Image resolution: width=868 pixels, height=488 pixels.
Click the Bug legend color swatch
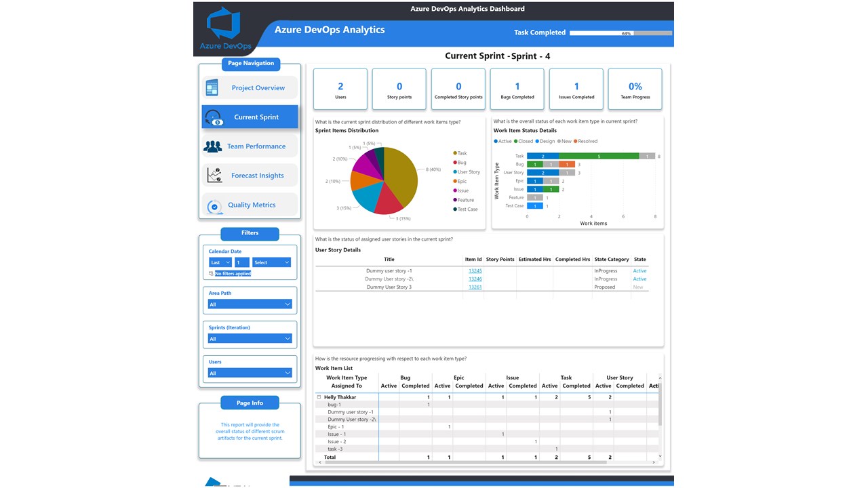(x=455, y=163)
